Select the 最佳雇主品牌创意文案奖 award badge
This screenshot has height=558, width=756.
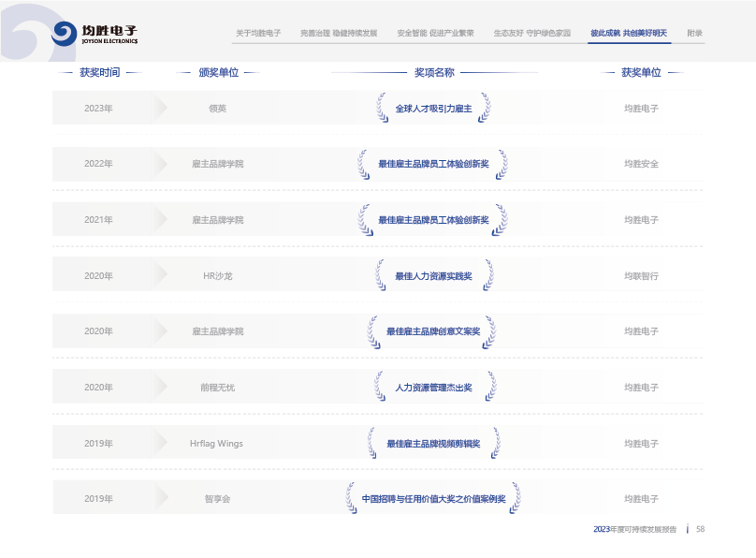pos(433,331)
